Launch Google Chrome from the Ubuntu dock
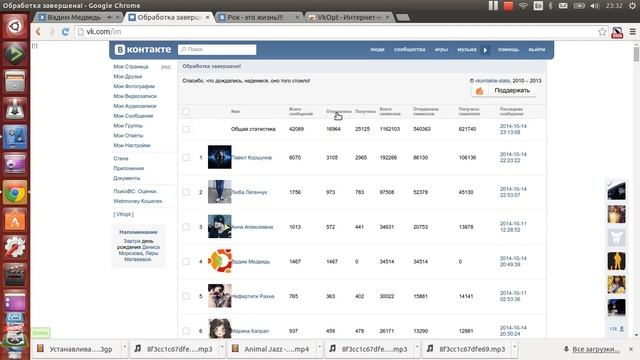Viewport: 640px width, 360px height. (x=15, y=193)
